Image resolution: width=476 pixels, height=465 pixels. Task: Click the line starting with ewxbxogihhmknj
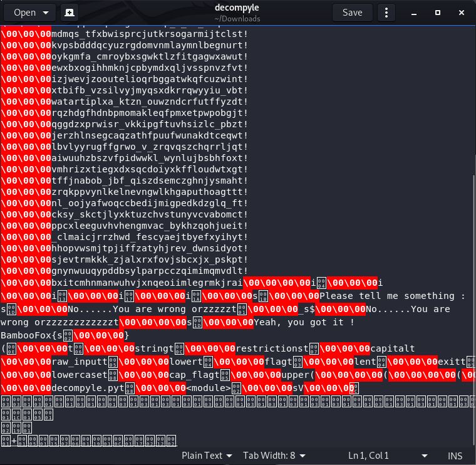point(124,68)
